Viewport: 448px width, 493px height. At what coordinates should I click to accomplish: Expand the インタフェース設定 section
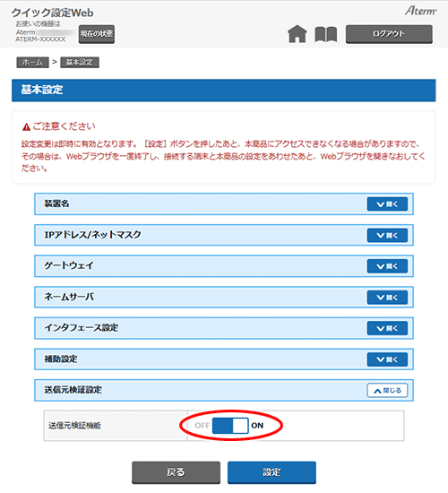click(387, 328)
